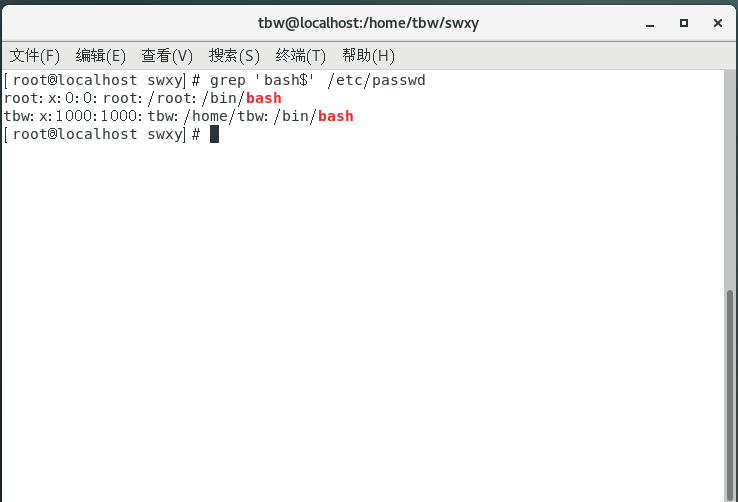Click the 'bash$' pattern in the grep command

(x=284, y=80)
